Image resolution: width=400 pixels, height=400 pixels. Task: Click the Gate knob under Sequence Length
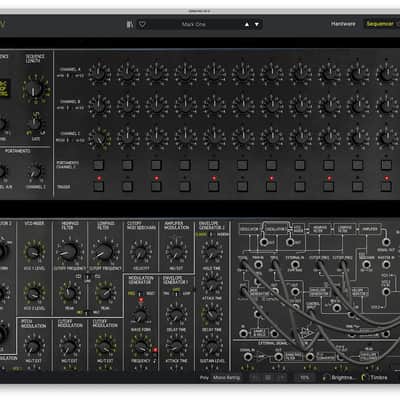pos(35,124)
